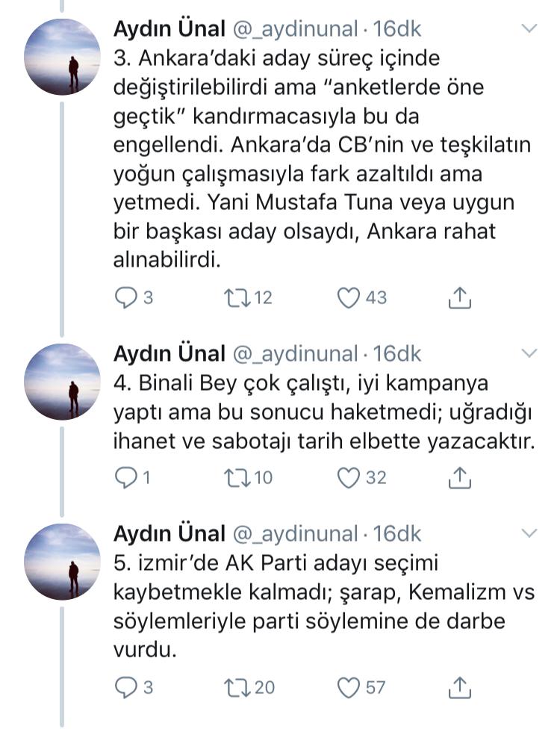Like the tweet mentioning Mustafa Tuna
The image size is (560, 729).
tap(349, 298)
